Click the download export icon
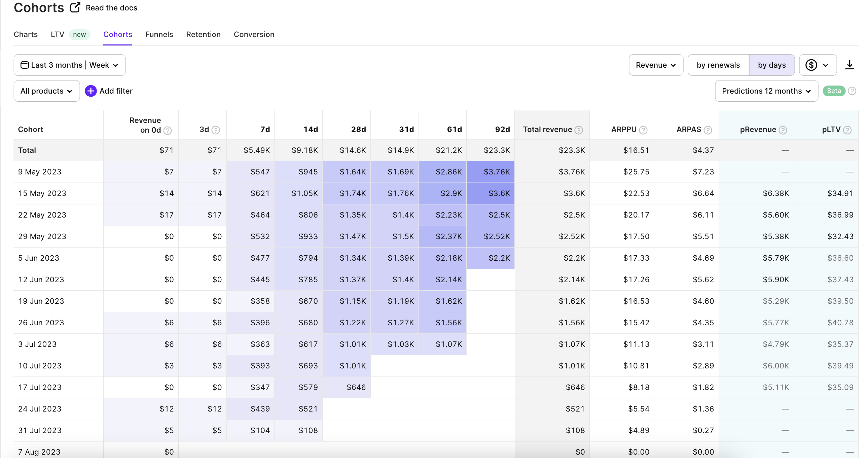Image resolution: width=868 pixels, height=458 pixels. (x=849, y=65)
